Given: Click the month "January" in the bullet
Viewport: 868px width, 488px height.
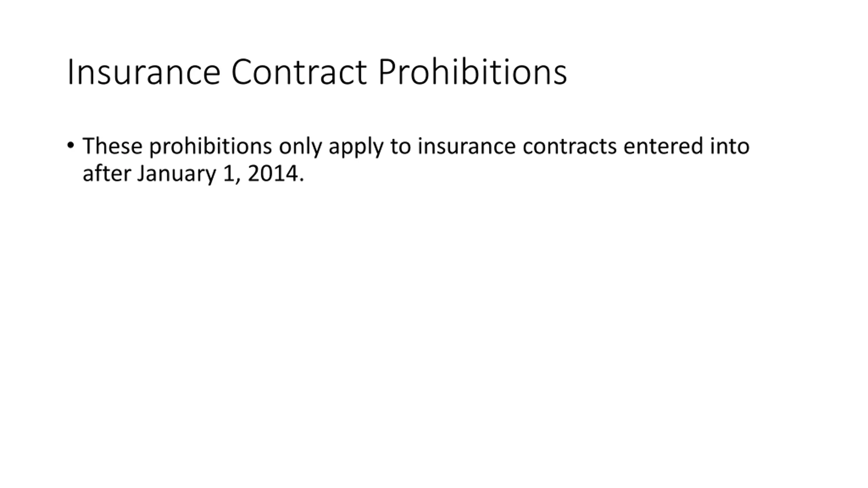Looking at the screenshot, I should 176,174.
